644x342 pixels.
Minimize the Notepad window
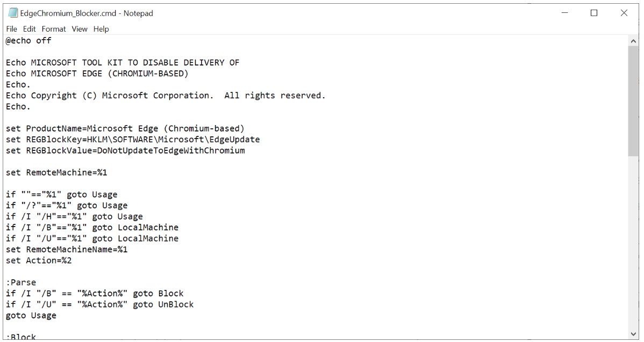[565, 13]
